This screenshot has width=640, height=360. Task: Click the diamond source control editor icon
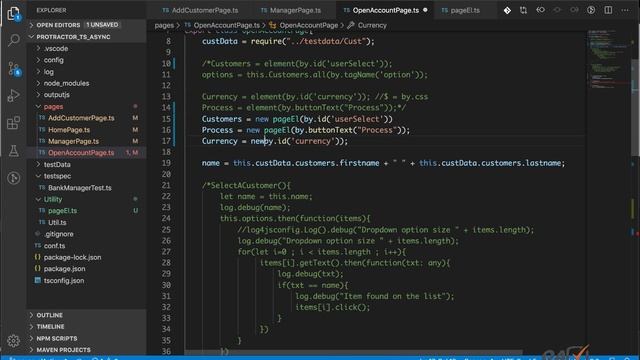click(x=507, y=10)
